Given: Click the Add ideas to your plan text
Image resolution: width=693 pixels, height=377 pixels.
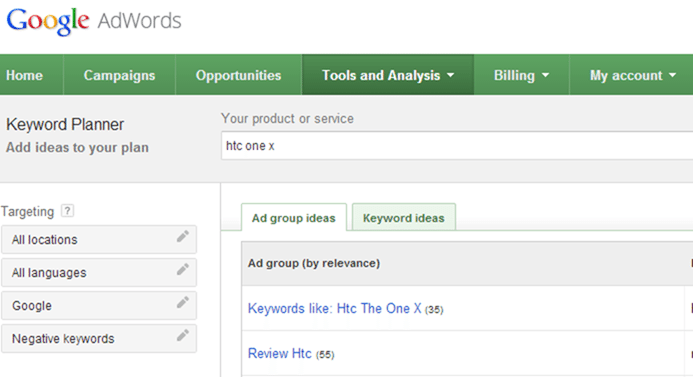Looking at the screenshot, I should (77, 147).
